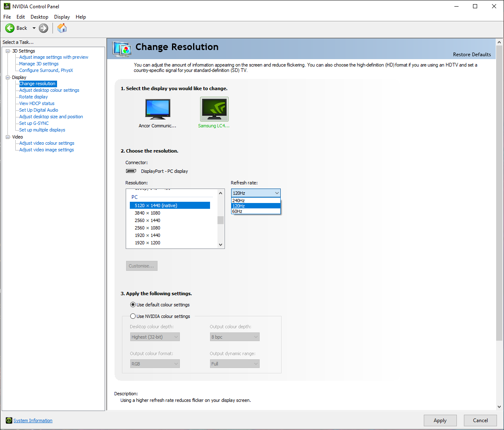Select Change resolution in task tree
504x430 pixels.
click(x=38, y=84)
